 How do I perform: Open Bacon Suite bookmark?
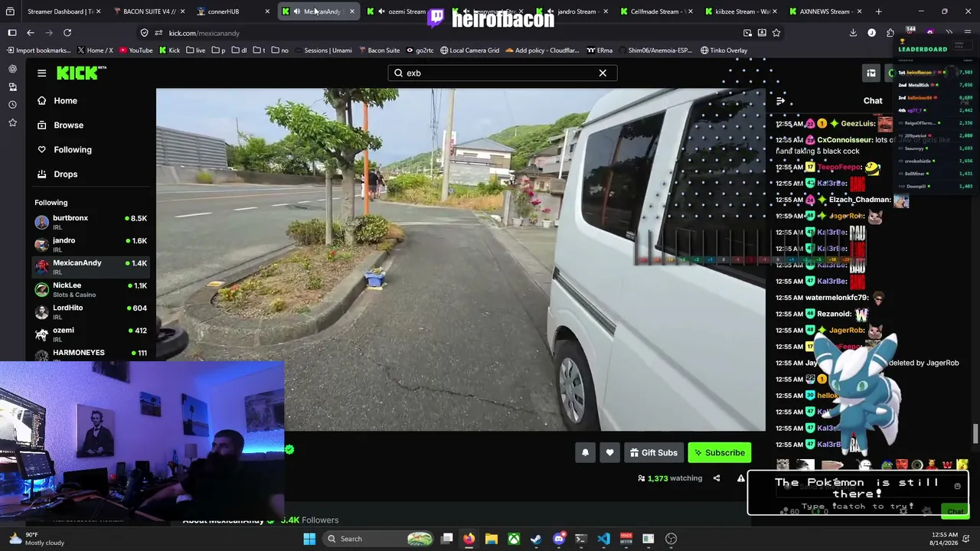tap(379, 51)
